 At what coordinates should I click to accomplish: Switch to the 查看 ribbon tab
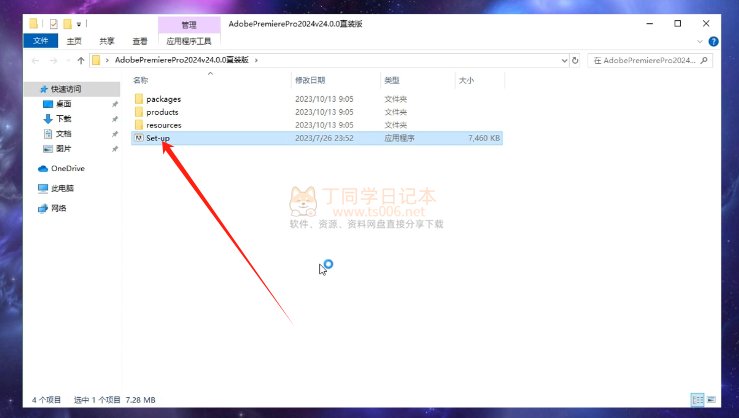pos(140,41)
